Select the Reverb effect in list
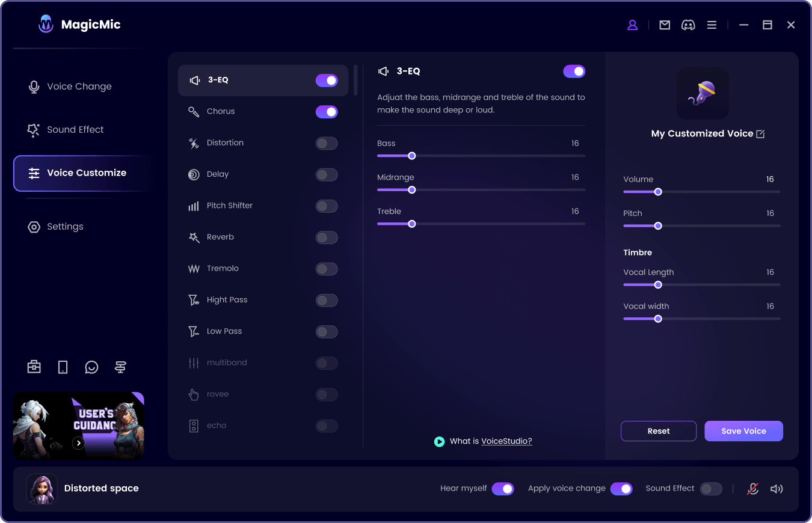Image resolution: width=812 pixels, height=523 pixels. [x=220, y=237]
